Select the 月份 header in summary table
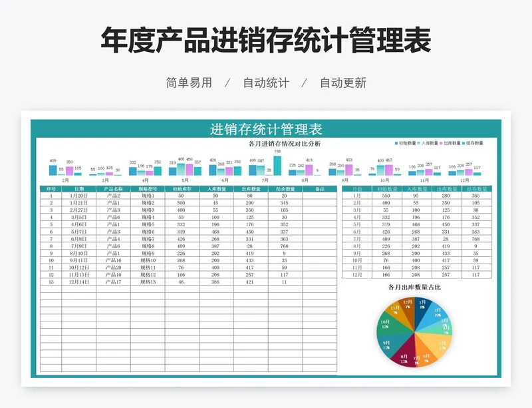This screenshot has height=408, width=532. pyautogui.click(x=357, y=189)
